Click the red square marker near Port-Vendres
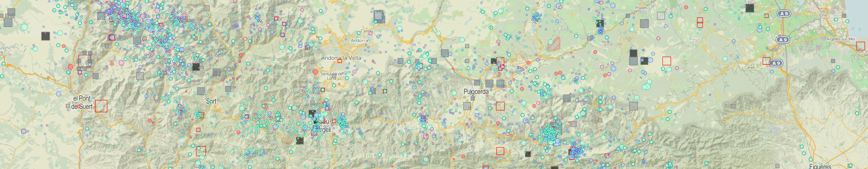Viewport: 868px width, 169px height. [860, 46]
